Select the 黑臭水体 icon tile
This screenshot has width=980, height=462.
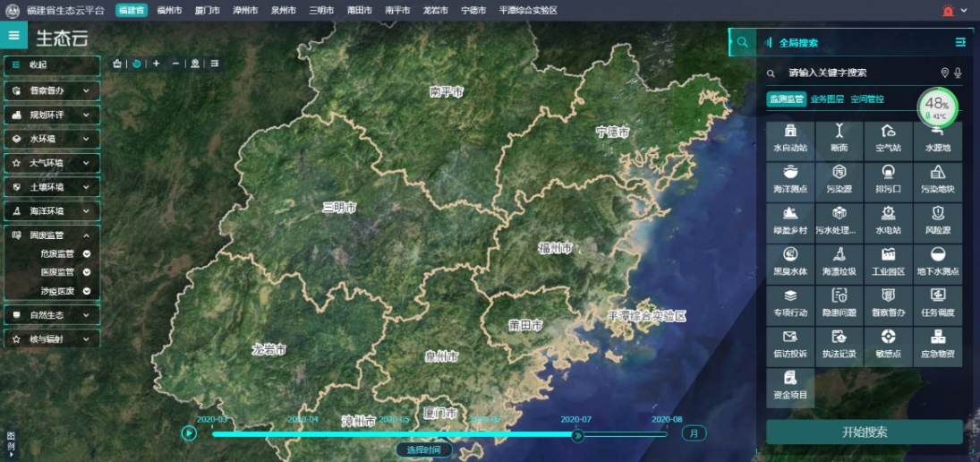(790, 261)
